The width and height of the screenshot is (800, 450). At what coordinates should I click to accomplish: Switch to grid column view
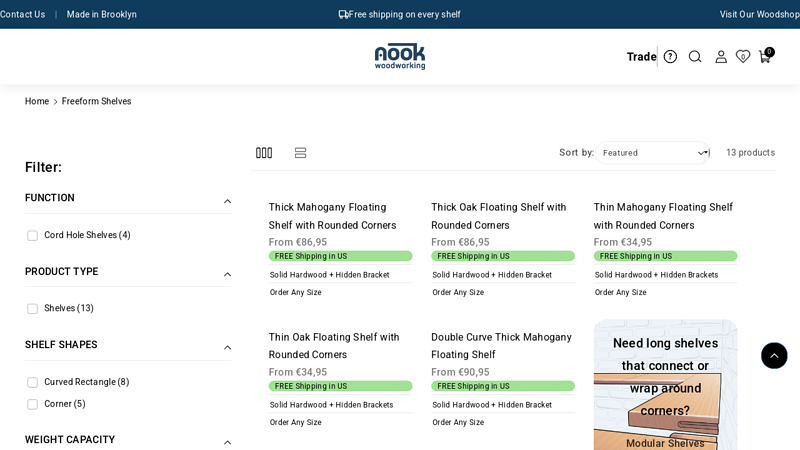264,153
